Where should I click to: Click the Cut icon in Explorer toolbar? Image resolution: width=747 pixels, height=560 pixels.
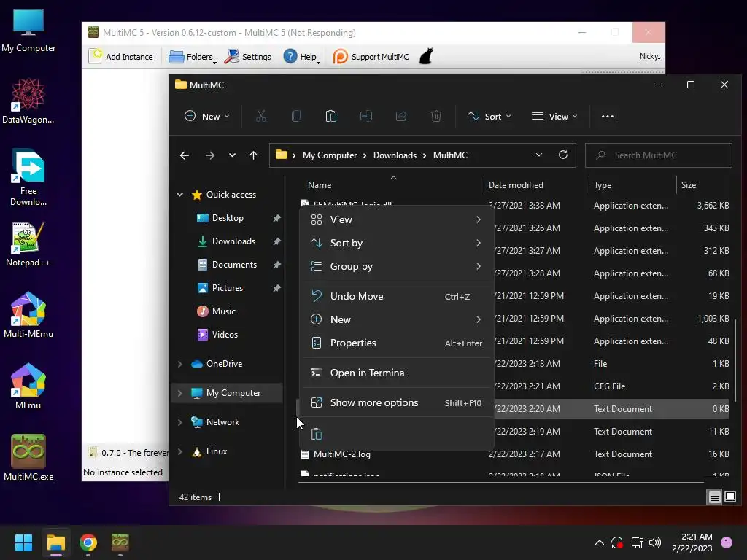tap(261, 116)
